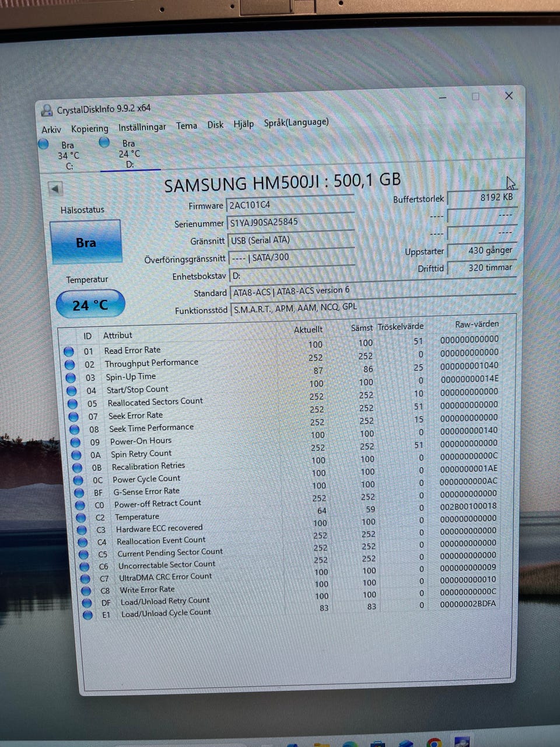Click the Tröskelvärde column header
The width and height of the screenshot is (560, 747).
[x=401, y=326]
